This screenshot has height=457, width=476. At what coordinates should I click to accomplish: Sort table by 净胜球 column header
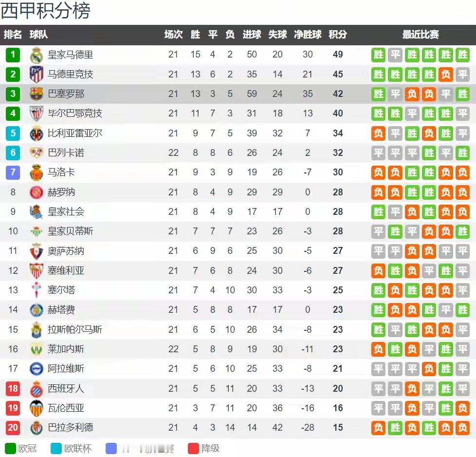[x=308, y=34]
